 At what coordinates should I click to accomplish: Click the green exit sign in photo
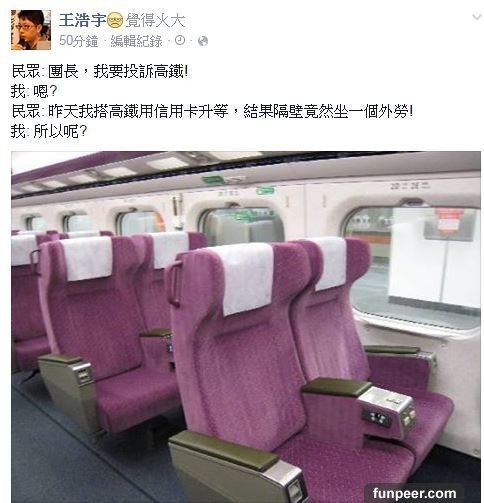click(x=265, y=191)
